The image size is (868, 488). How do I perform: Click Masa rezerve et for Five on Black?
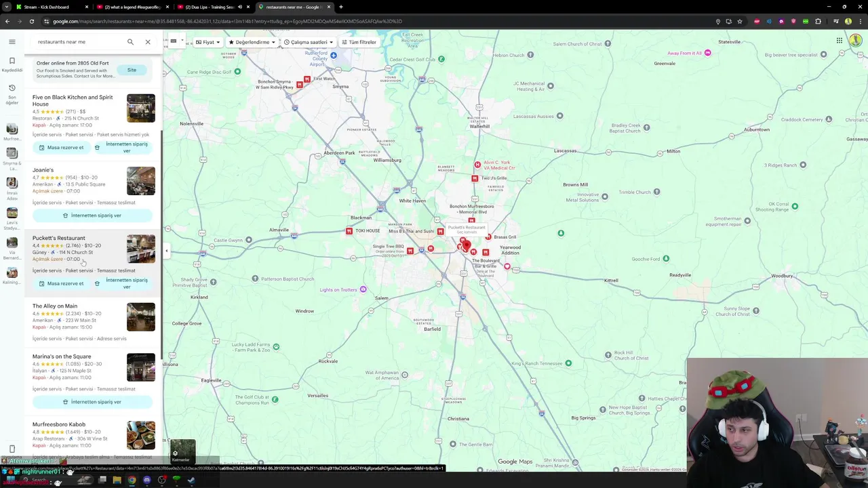point(61,148)
